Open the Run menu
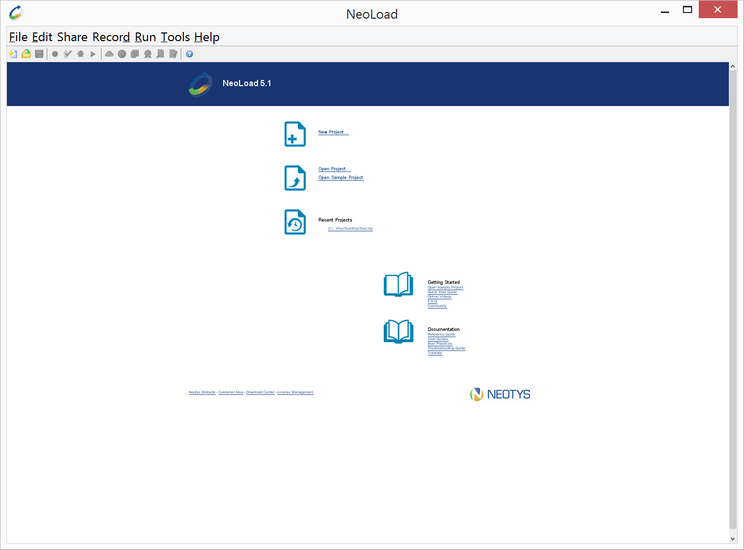The height and width of the screenshot is (550, 744). [x=145, y=37]
